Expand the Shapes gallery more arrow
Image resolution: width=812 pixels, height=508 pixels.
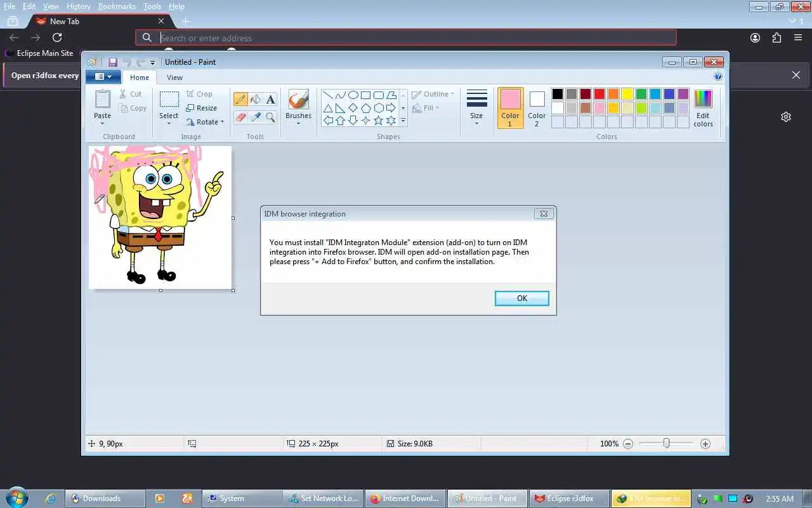403,121
